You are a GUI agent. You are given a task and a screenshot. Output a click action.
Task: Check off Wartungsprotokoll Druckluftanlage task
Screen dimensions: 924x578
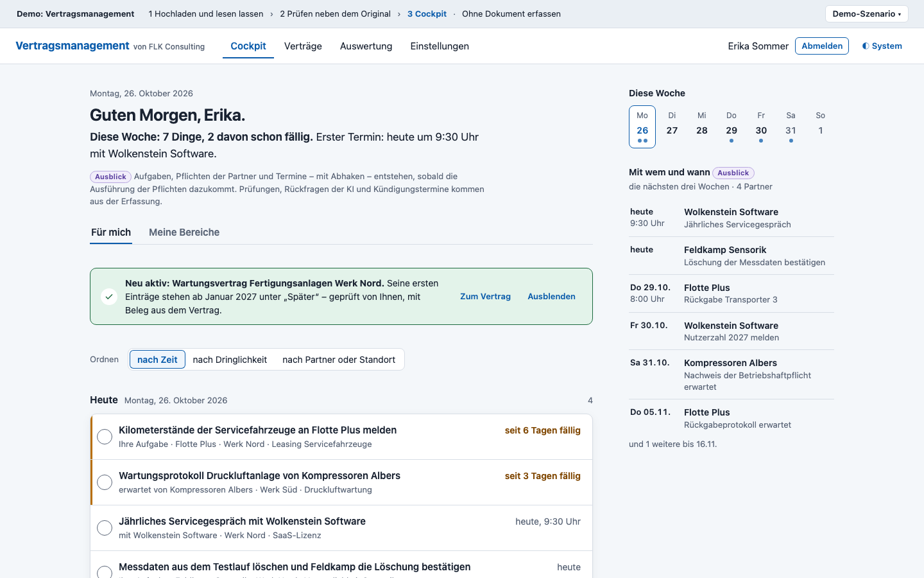(x=105, y=482)
